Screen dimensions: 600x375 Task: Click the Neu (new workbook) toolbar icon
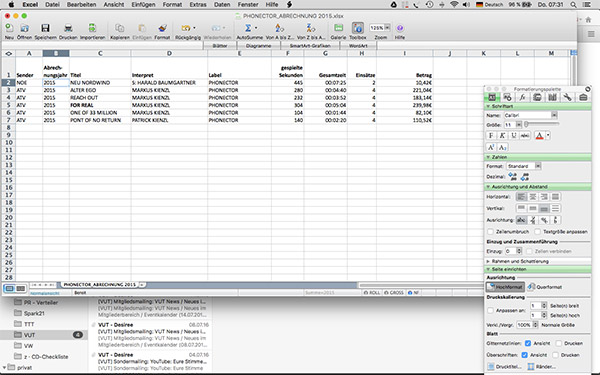click(9, 28)
